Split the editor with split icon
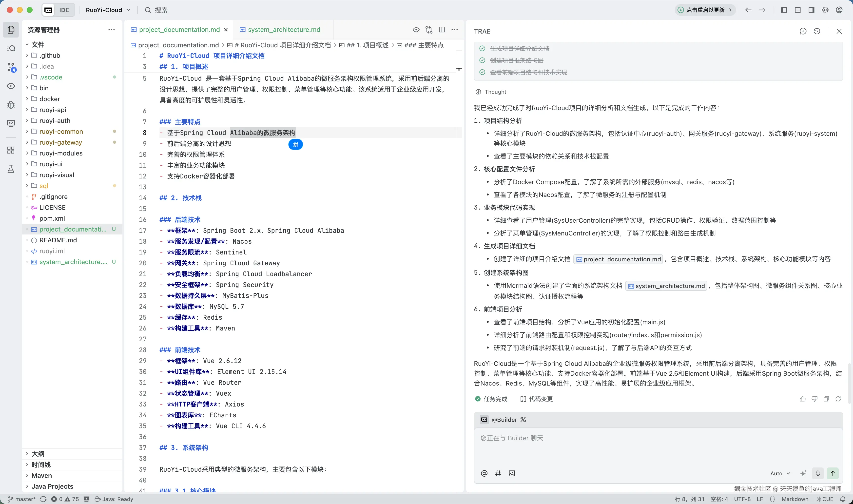853x504 pixels. 442,30
